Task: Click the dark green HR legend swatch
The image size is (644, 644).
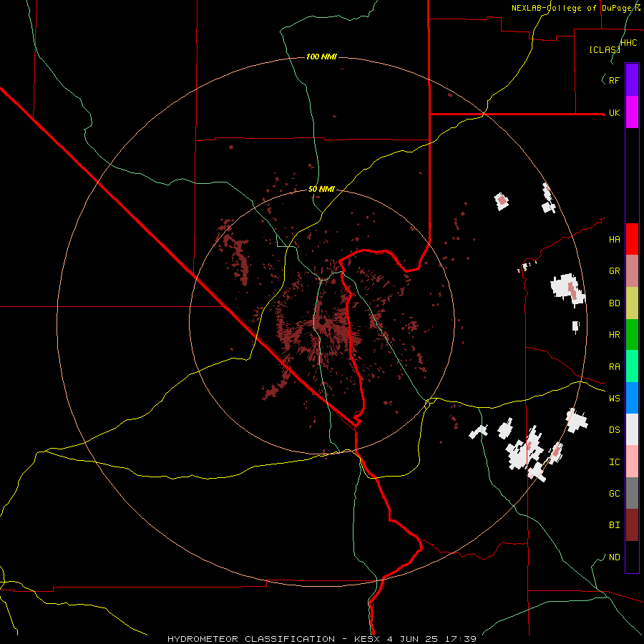Action: pyautogui.click(x=632, y=335)
